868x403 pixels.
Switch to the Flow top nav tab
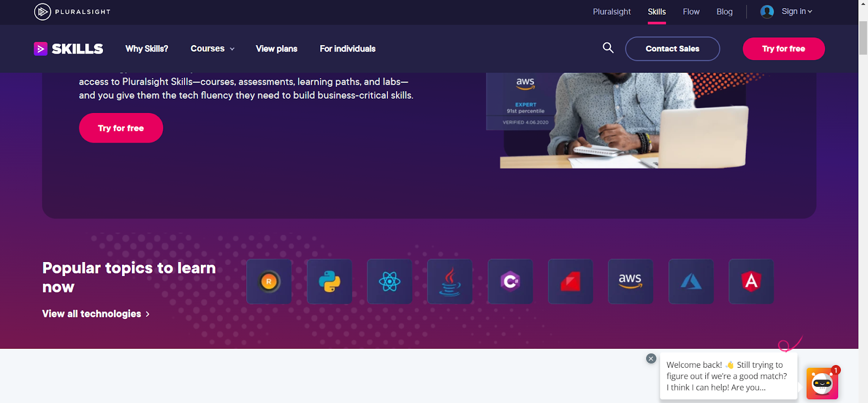pos(691,11)
